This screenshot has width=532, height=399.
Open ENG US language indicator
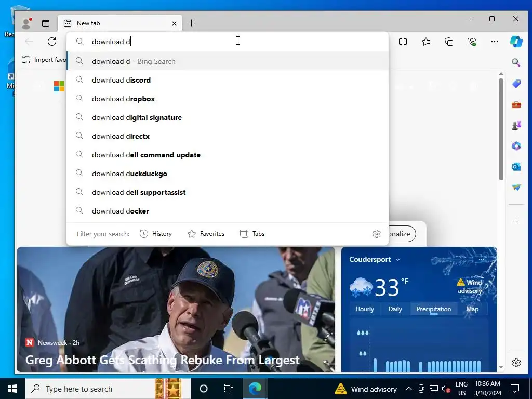461,389
